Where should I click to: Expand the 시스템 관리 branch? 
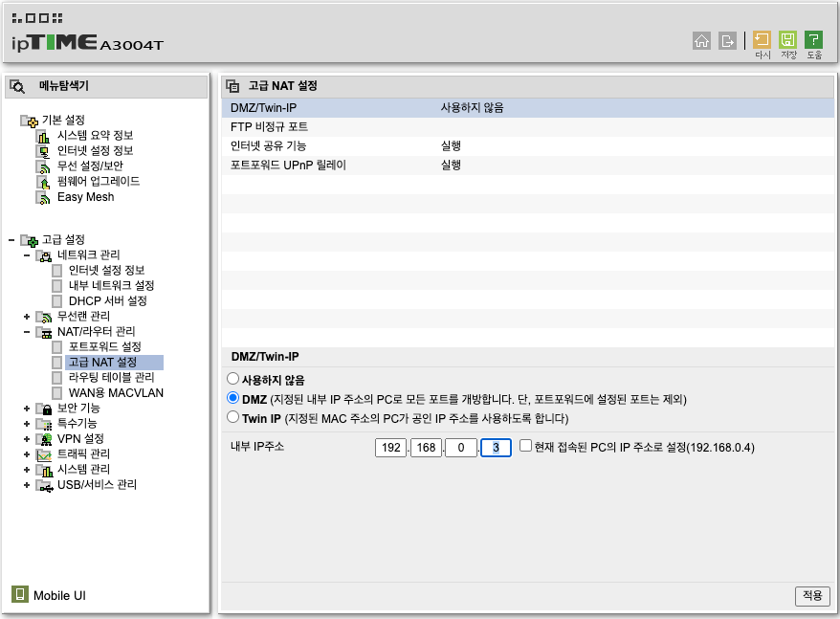[26, 470]
